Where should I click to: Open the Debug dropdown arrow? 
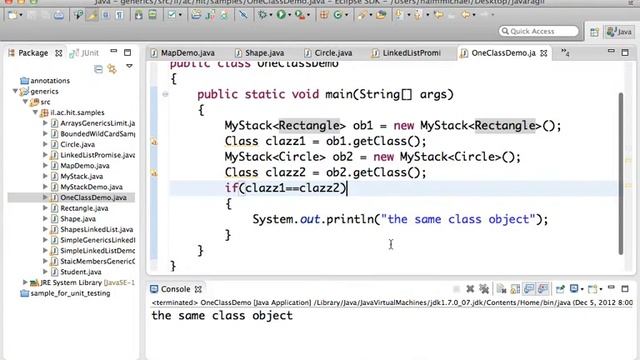pyautogui.click(x=271, y=15)
